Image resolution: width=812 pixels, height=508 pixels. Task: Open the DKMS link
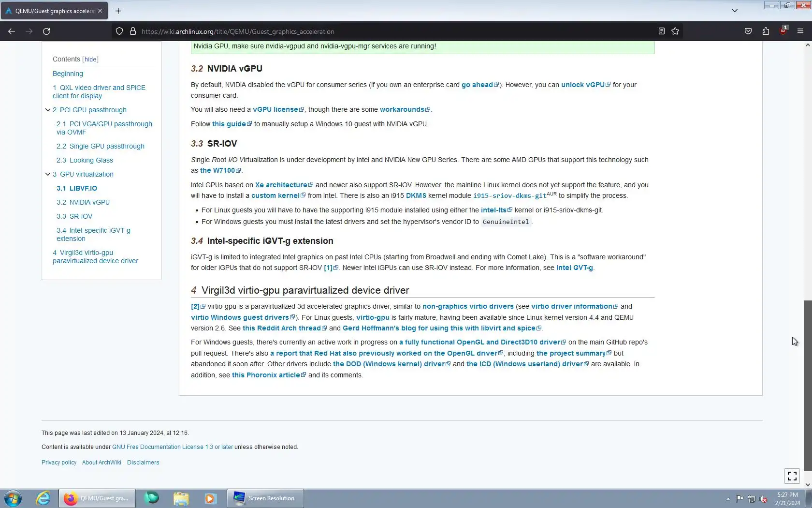click(x=416, y=195)
